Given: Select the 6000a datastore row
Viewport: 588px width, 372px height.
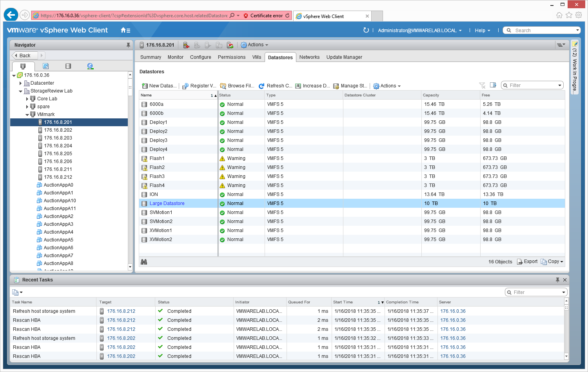Looking at the screenshot, I should [352, 104].
